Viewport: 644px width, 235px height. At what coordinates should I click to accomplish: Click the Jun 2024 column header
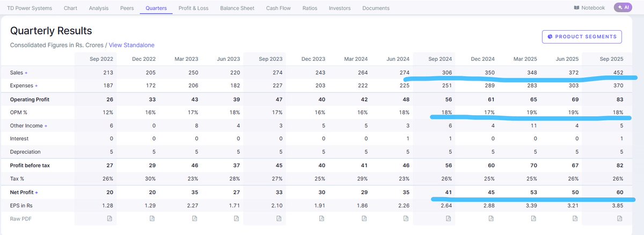pyautogui.click(x=398, y=59)
